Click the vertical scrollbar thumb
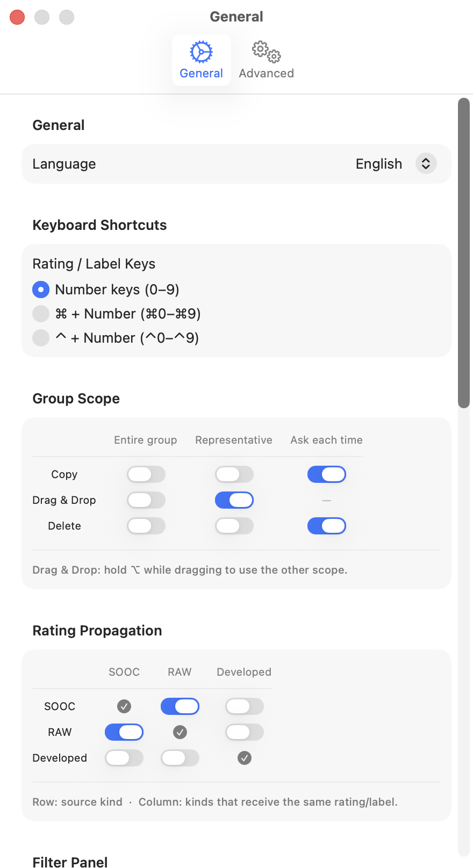 tap(464, 253)
